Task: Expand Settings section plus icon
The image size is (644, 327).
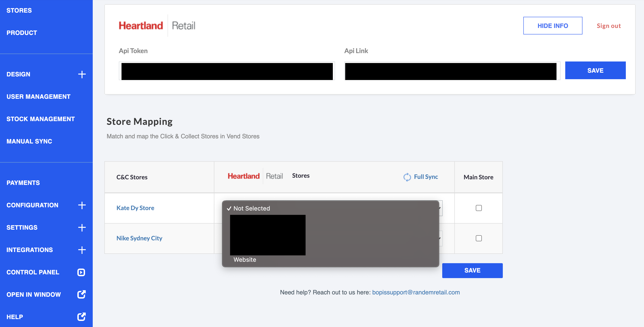Action: [82, 227]
